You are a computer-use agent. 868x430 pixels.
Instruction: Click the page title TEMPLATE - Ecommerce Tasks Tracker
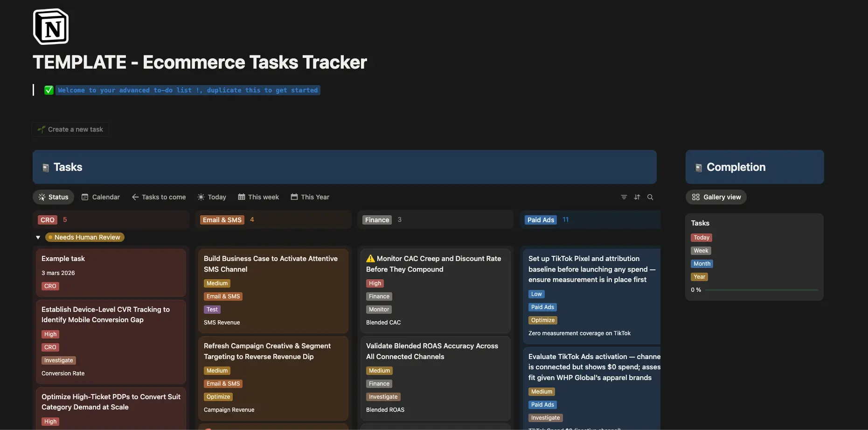pos(200,62)
